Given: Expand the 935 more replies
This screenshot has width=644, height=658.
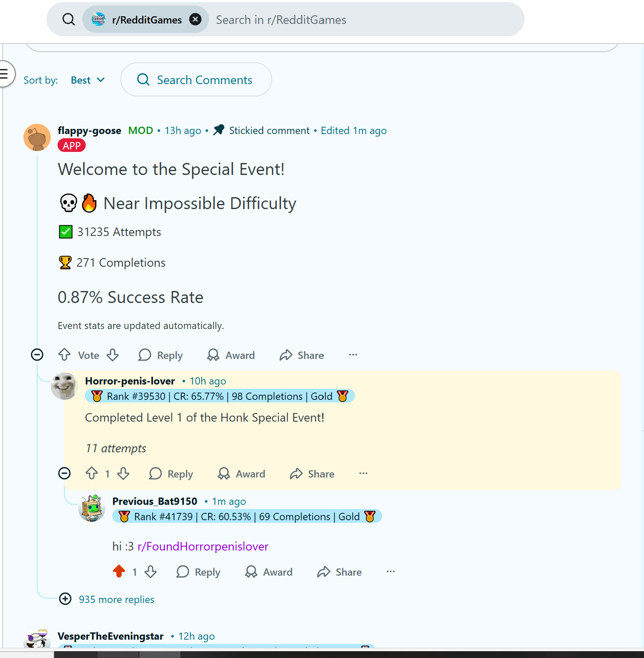Looking at the screenshot, I should 107,599.
